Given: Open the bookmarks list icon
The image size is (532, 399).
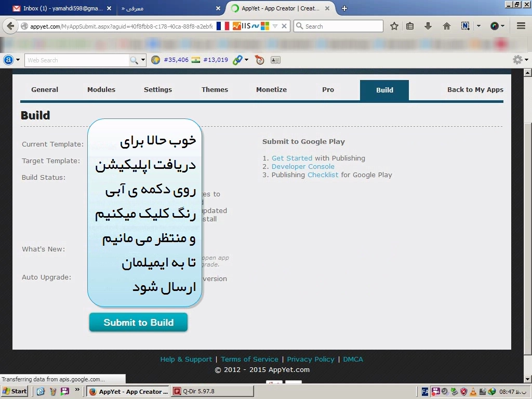Looking at the screenshot, I should click(410, 26).
